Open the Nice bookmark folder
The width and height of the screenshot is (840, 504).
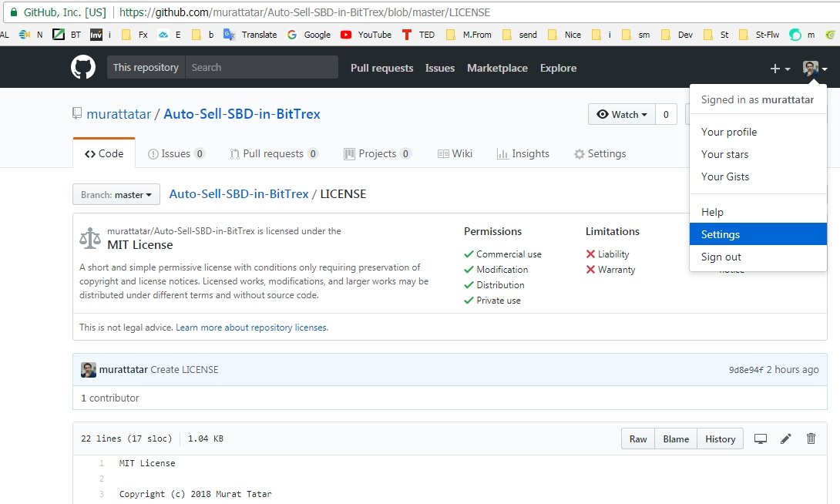coord(565,35)
